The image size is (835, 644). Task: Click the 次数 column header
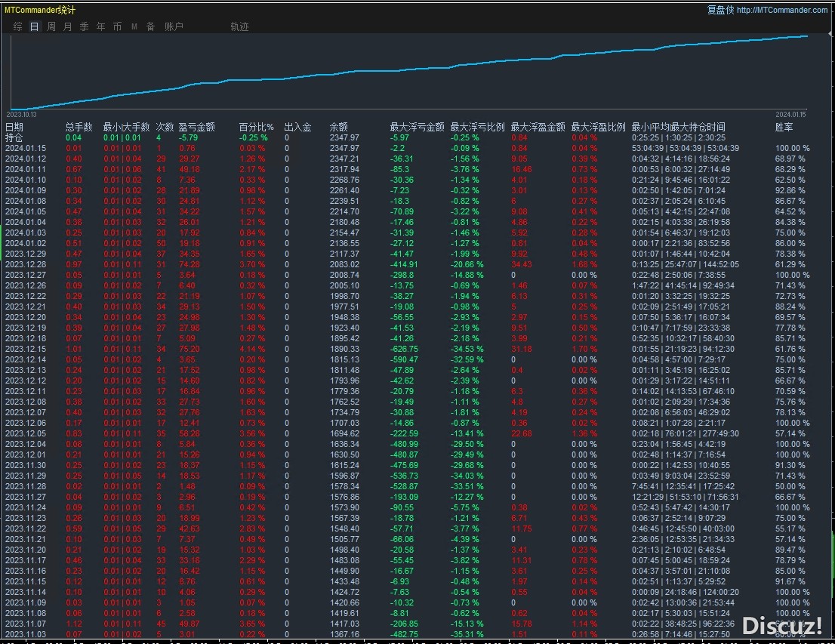point(165,127)
